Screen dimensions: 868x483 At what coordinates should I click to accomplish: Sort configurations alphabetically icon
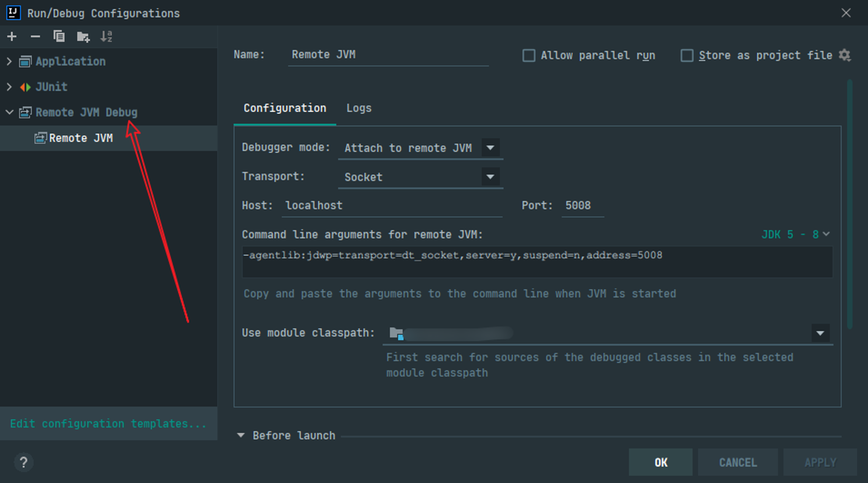106,36
